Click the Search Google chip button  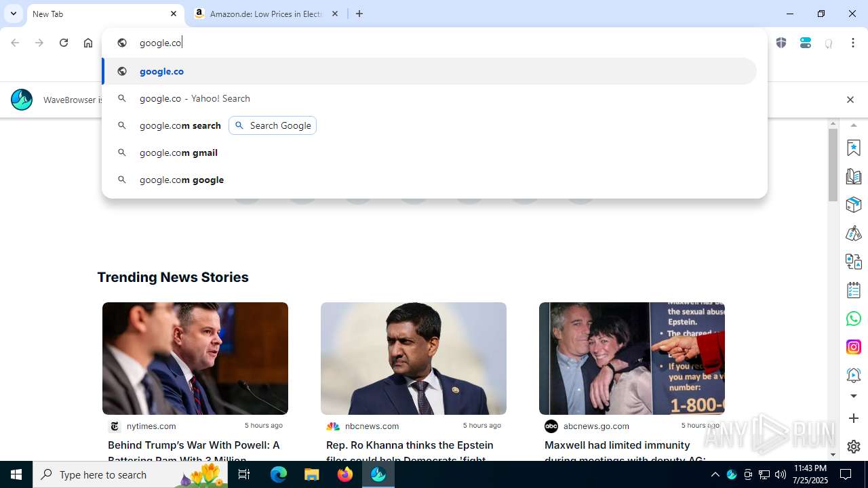tap(273, 125)
